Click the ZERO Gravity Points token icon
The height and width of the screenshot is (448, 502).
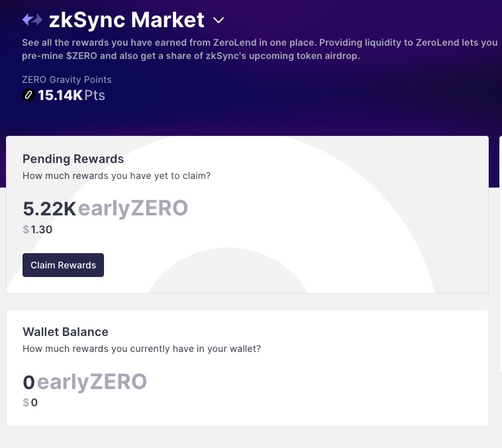point(28,95)
